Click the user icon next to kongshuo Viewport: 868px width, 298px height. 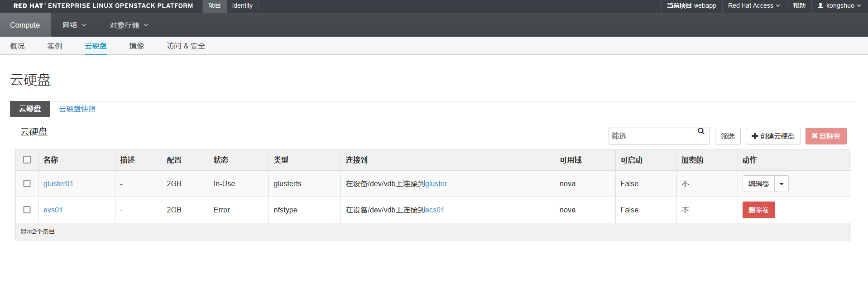click(820, 5)
